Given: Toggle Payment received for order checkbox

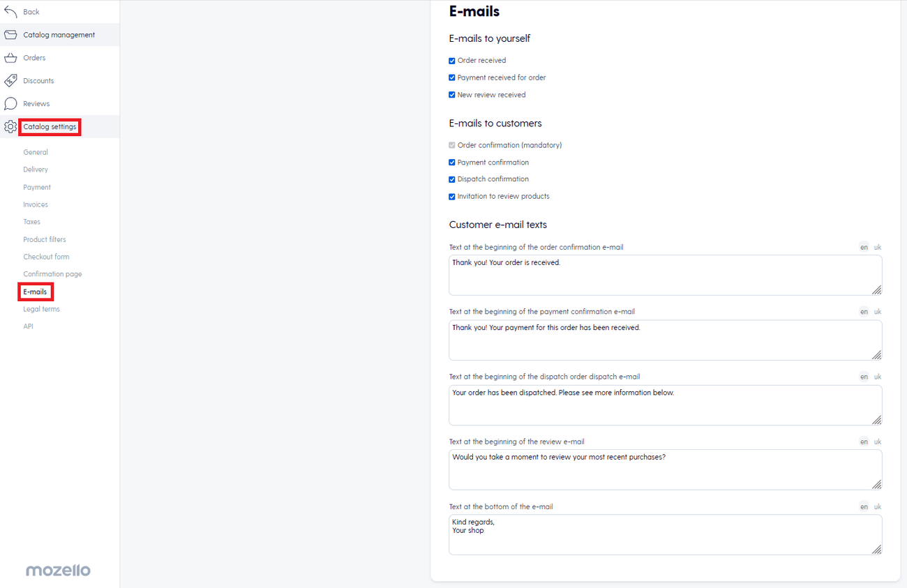Looking at the screenshot, I should [x=452, y=78].
